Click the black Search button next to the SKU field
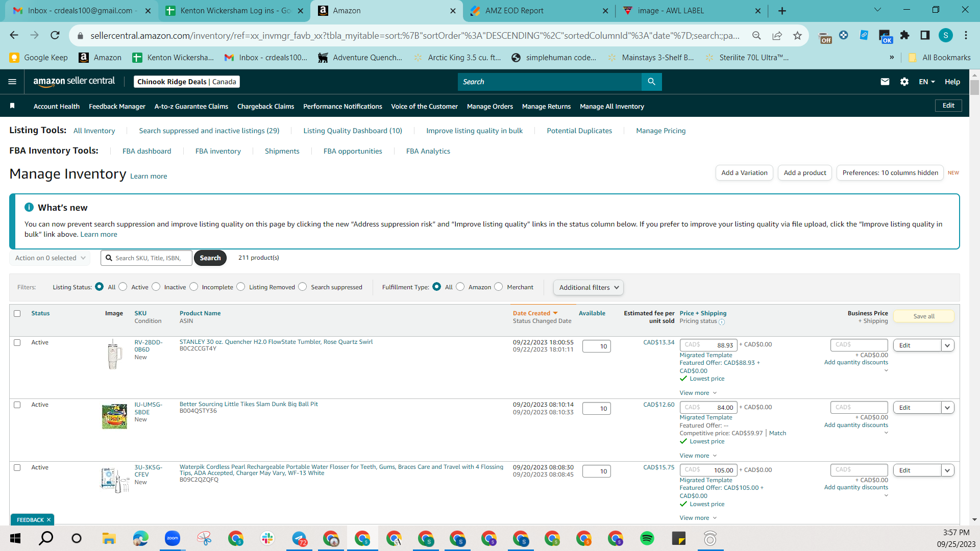980x551 pixels. coord(210,258)
